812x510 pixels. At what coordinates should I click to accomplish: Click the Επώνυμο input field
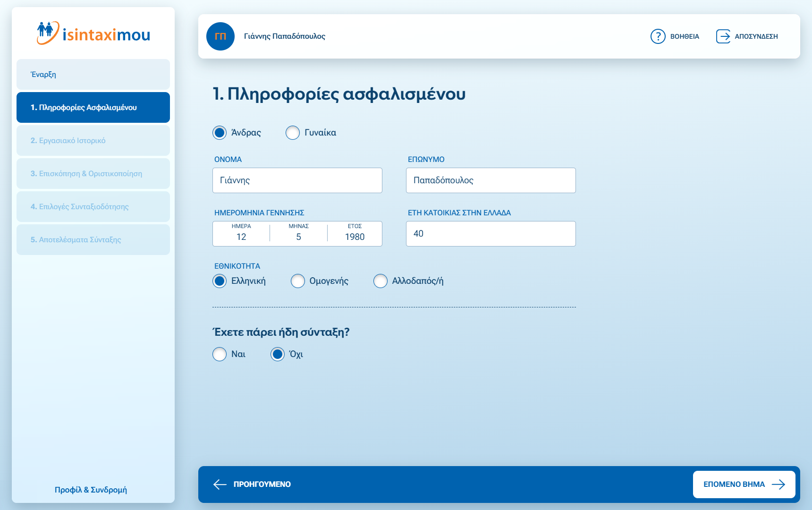pyautogui.click(x=491, y=180)
